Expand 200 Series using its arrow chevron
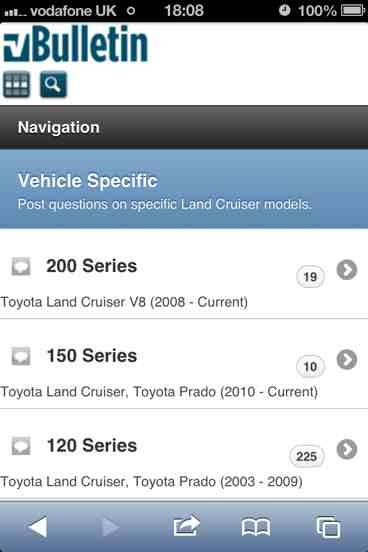Screen dimensions: 368x552 coord(347,270)
